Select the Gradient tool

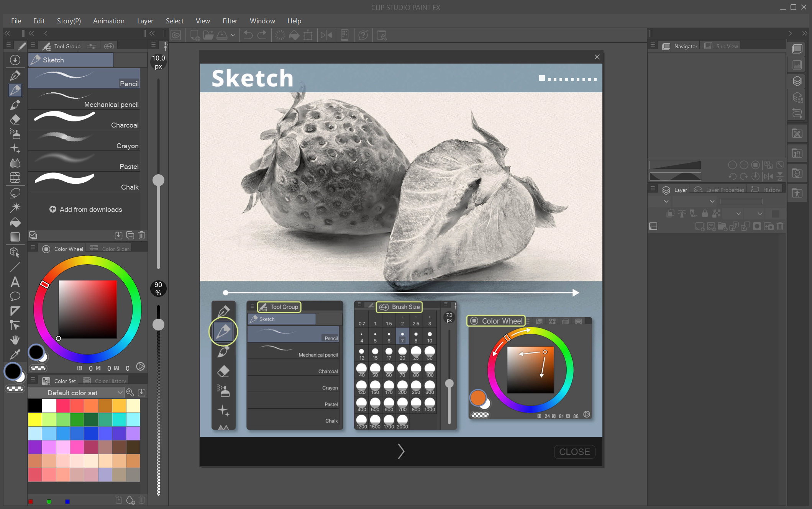tap(15, 237)
